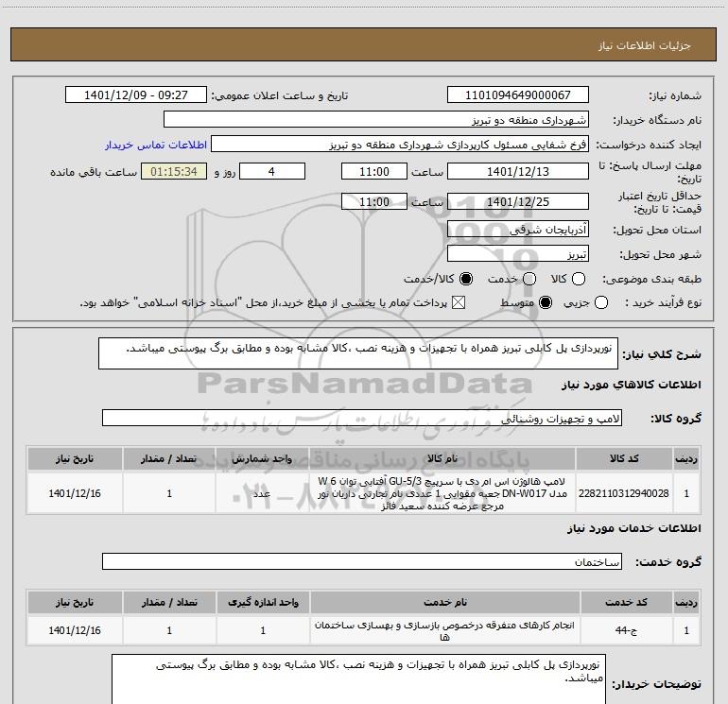Click the نام کالا column header
The height and width of the screenshot is (704, 728).
pyautogui.click(x=442, y=458)
